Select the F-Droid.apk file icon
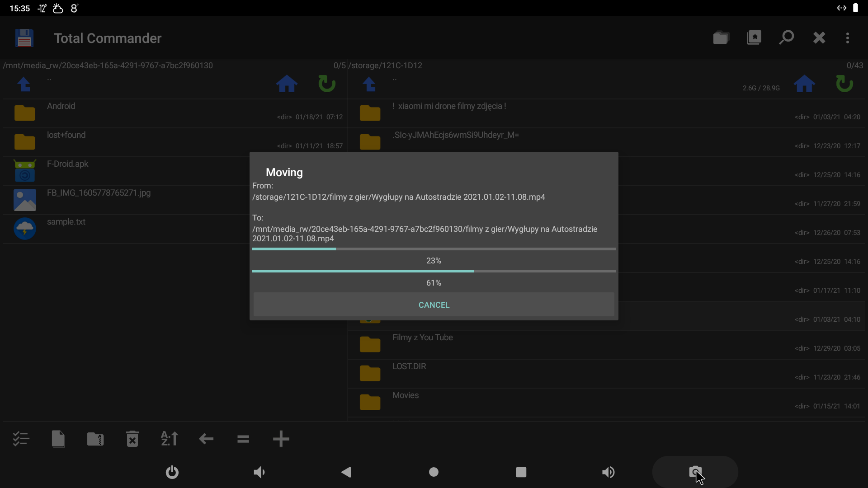This screenshot has width=868, height=488. click(25, 171)
